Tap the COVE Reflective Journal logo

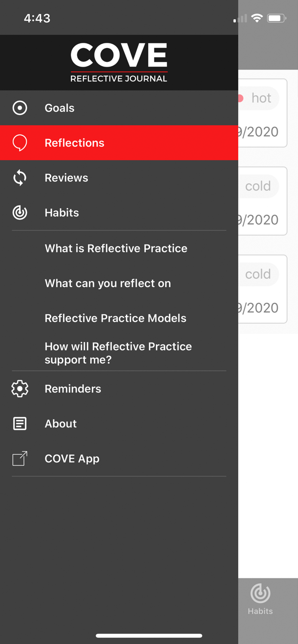pos(119,61)
